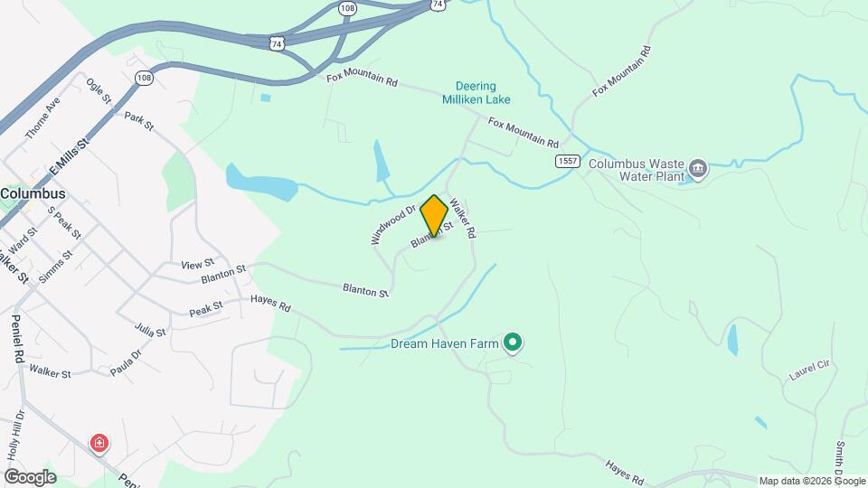Click the Dream Haven Farm text label
The width and height of the screenshot is (868, 488).
(445, 343)
